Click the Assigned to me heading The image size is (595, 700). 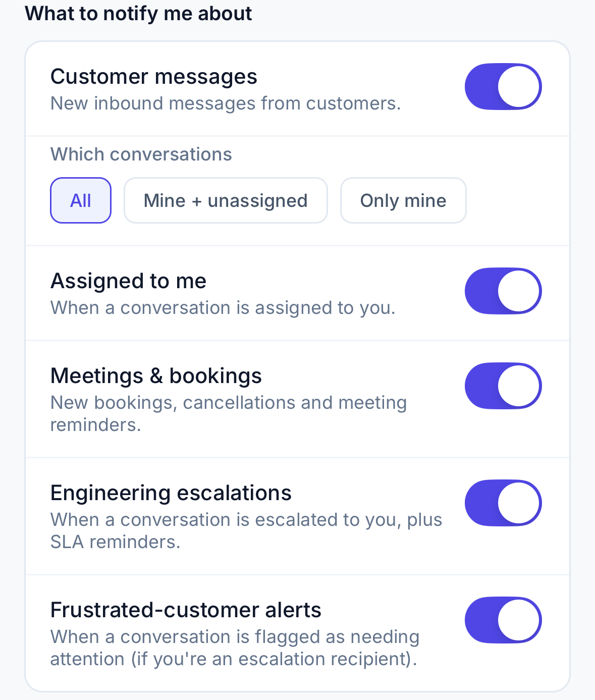129,281
